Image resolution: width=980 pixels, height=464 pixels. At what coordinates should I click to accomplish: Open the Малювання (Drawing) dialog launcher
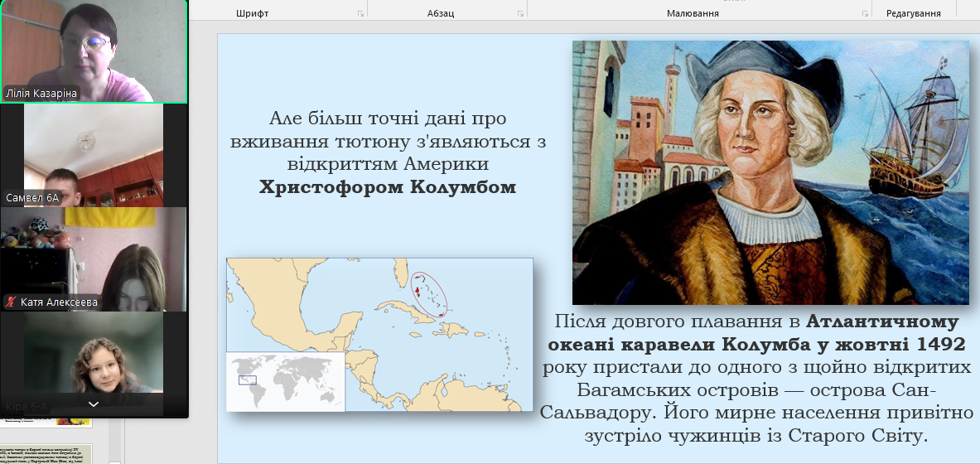point(866,14)
